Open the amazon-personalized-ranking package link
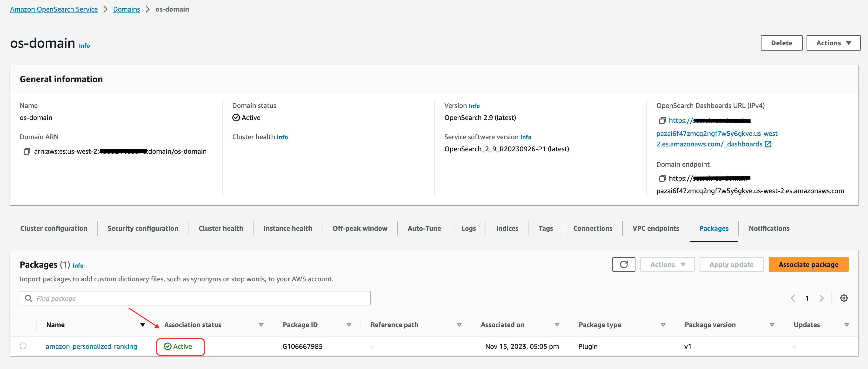Screen dimensions: 868x369 [x=91, y=346]
